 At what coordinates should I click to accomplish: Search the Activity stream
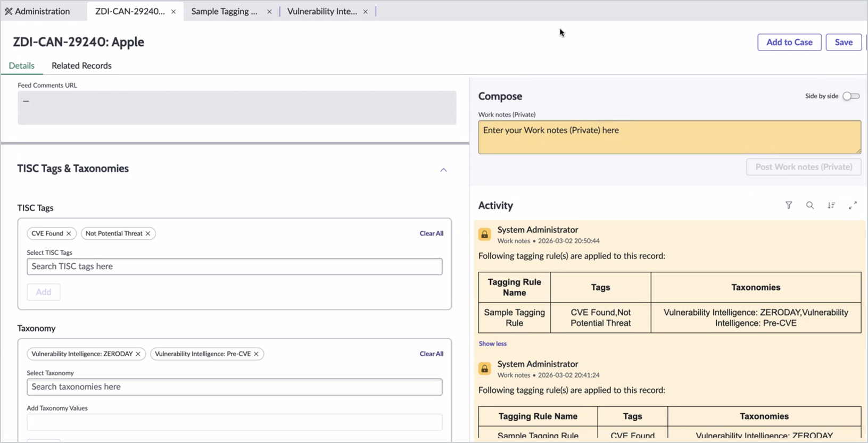(810, 205)
